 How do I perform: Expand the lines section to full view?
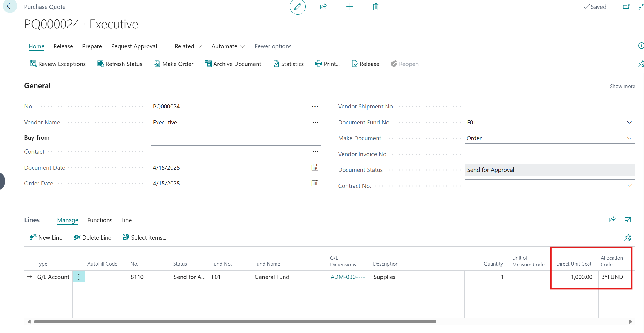[627, 220]
